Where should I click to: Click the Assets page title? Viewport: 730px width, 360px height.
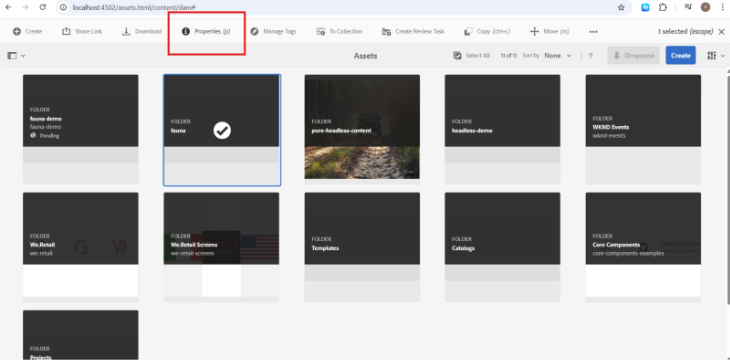pyautogui.click(x=365, y=56)
